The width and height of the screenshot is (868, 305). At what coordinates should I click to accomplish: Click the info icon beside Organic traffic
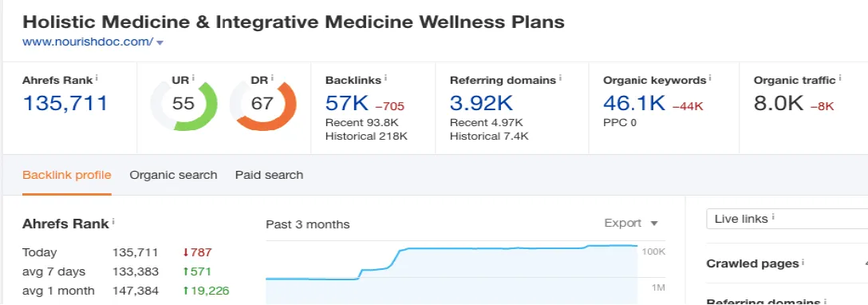click(x=840, y=78)
